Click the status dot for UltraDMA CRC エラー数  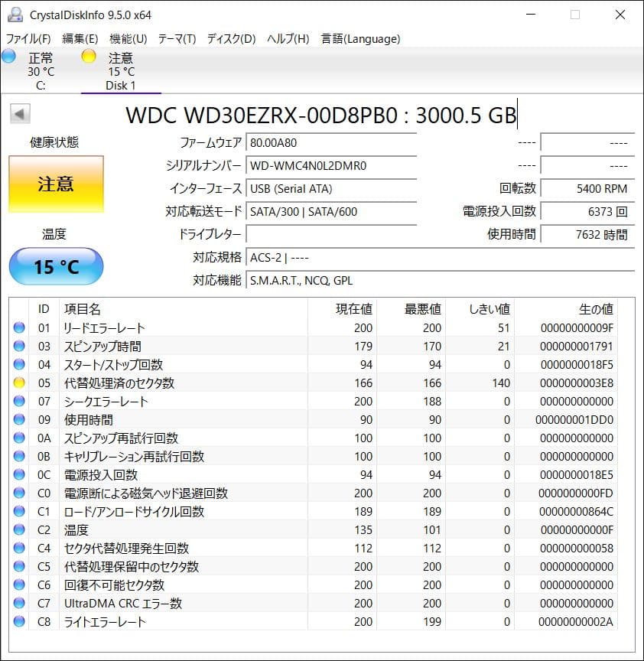click(x=19, y=603)
